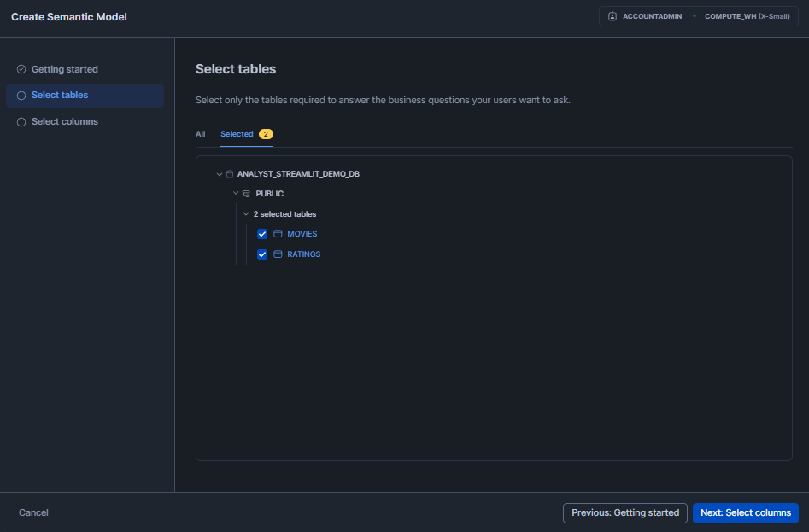The image size is (809, 532).
Task: Collapse the 2 selected tables group
Action: pyautogui.click(x=246, y=213)
